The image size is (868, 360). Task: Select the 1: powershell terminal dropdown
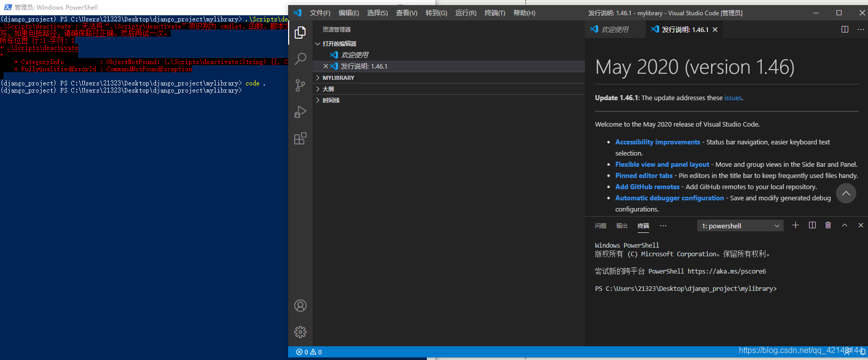[x=740, y=226]
